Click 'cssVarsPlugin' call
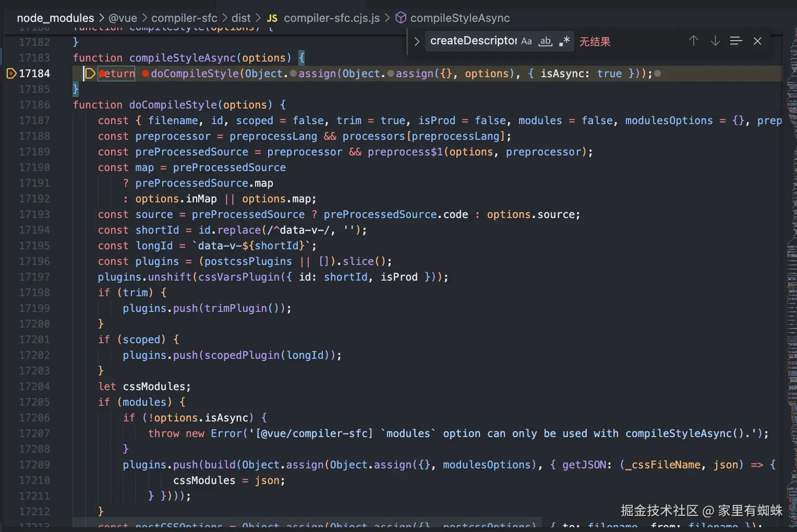Viewport: 797px width, 532px height. click(239, 277)
